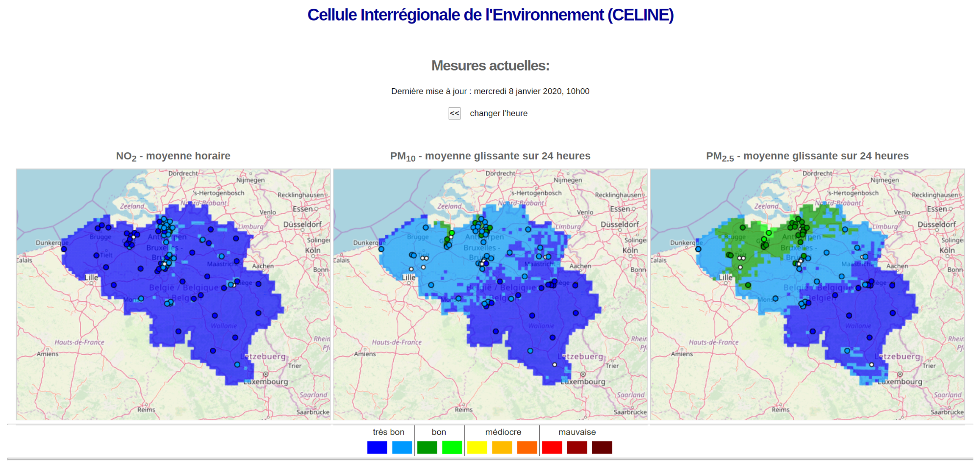The height and width of the screenshot is (461, 980).
Task: Click the 'NO2 - moyenne horaire' map title
Action: 173,156
